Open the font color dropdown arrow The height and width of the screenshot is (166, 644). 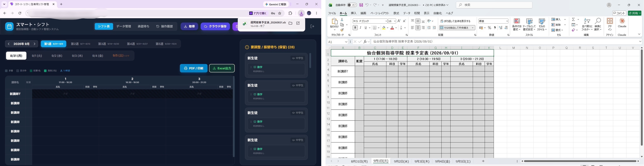click(x=396, y=28)
